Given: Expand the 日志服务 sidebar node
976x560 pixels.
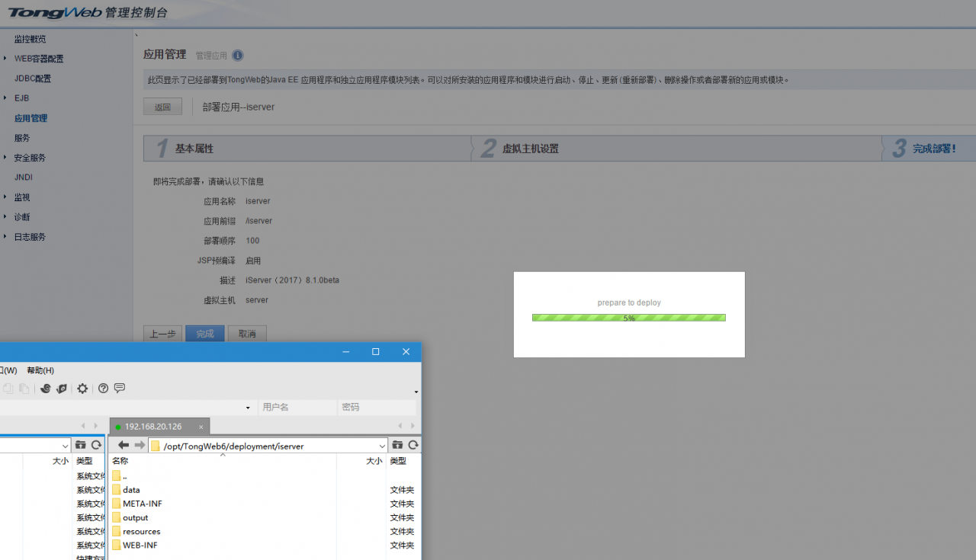Looking at the screenshot, I should pyautogui.click(x=5, y=237).
